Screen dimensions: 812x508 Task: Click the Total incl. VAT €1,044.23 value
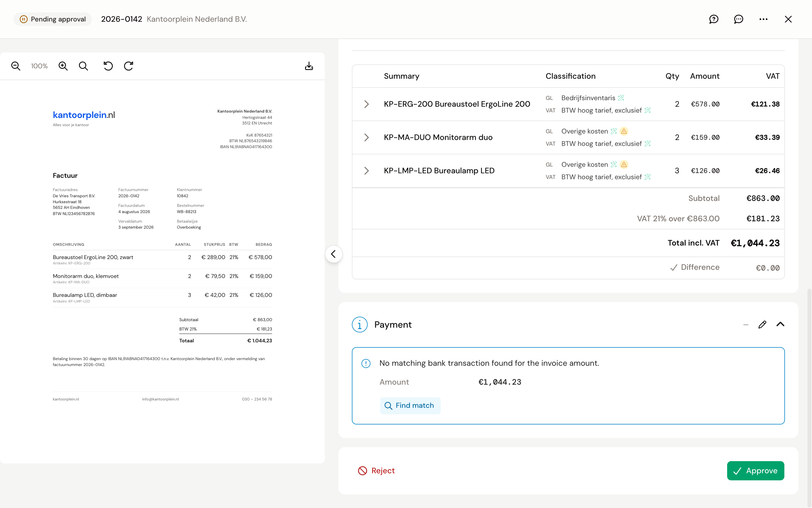(755, 243)
